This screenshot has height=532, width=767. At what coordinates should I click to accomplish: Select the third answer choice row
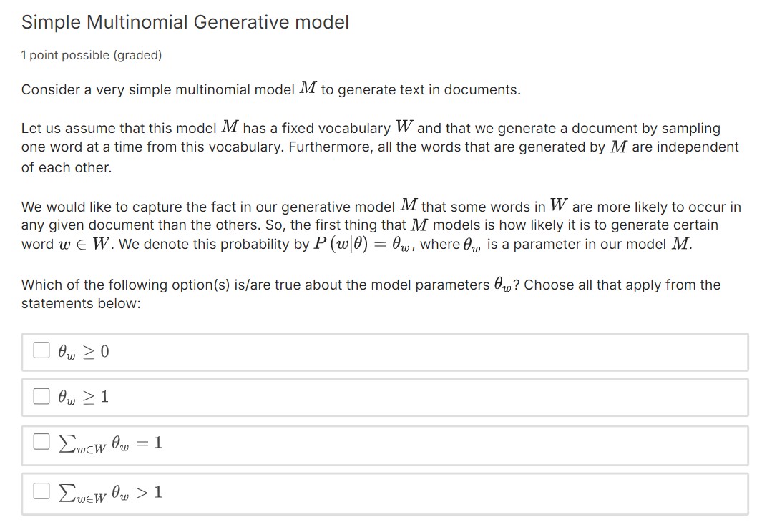[x=286, y=445]
